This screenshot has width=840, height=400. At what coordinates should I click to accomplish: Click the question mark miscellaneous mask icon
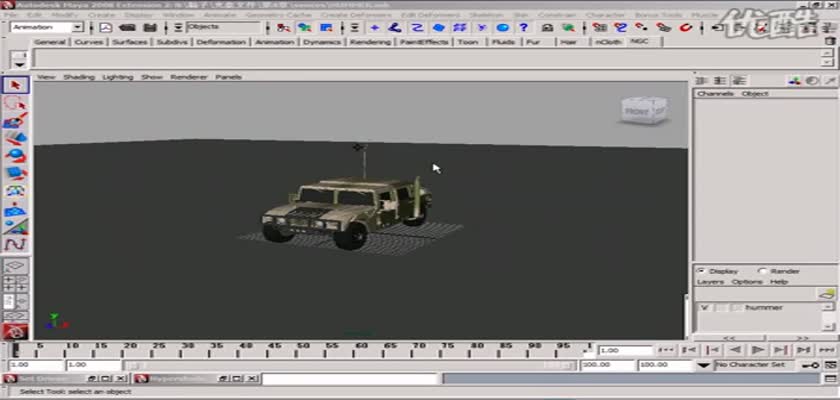coord(524,27)
